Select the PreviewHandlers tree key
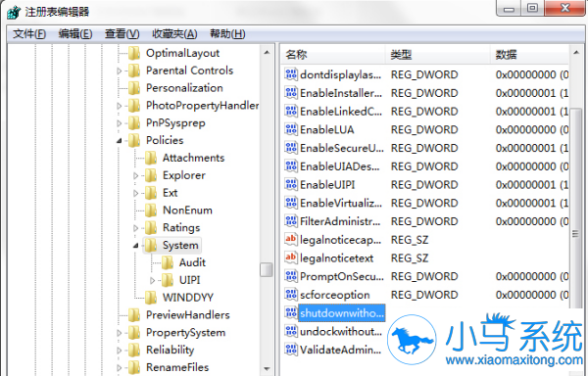The image size is (588, 376). click(x=187, y=315)
